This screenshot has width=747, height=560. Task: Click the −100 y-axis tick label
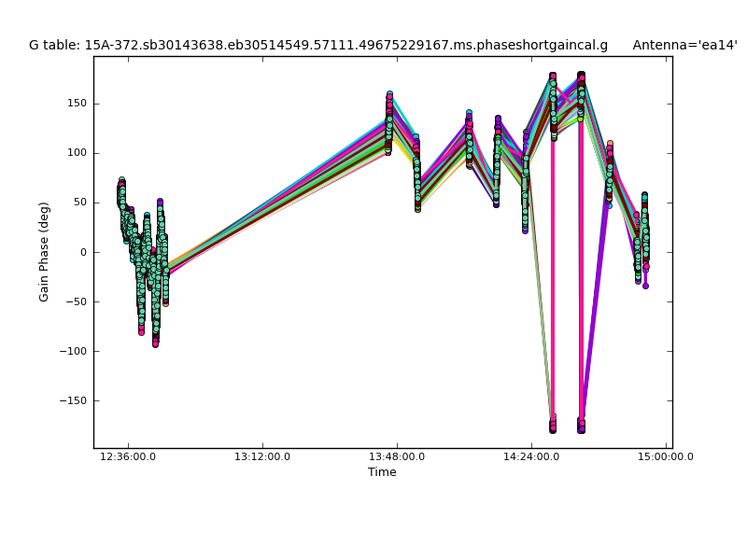(x=72, y=351)
